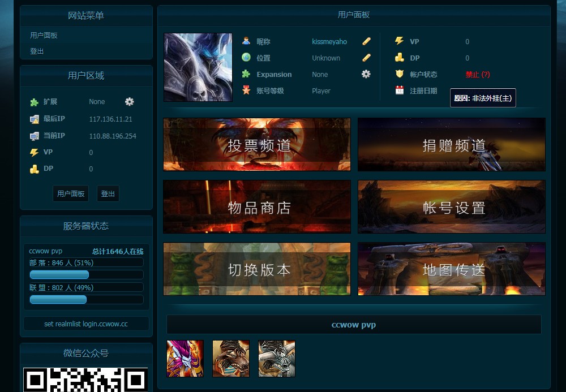566x392 pixels.
Task: Click the 帐户状态 shield icon
Action: tap(398, 74)
